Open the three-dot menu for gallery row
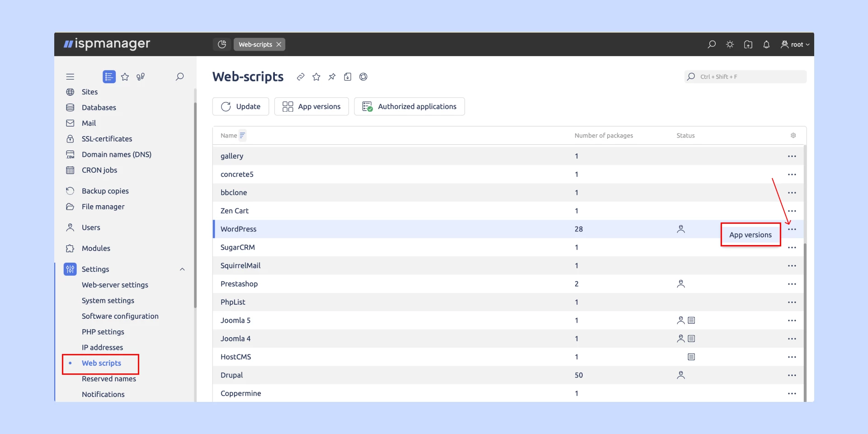The height and width of the screenshot is (434, 868). point(792,156)
